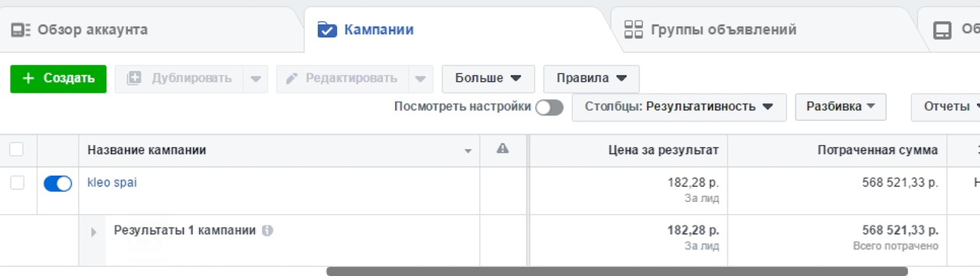
Task: Click the warning triangle column icon
Action: [502, 149]
